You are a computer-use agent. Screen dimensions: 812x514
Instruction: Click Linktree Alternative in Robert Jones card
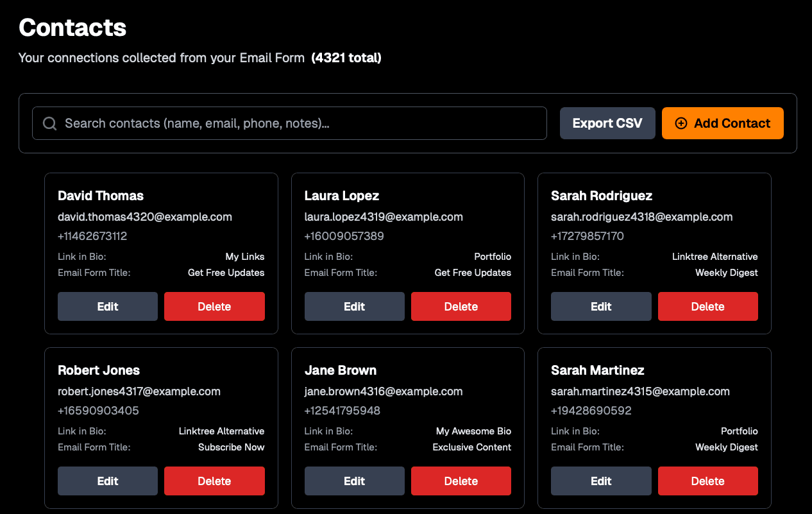click(x=221, y=431)
